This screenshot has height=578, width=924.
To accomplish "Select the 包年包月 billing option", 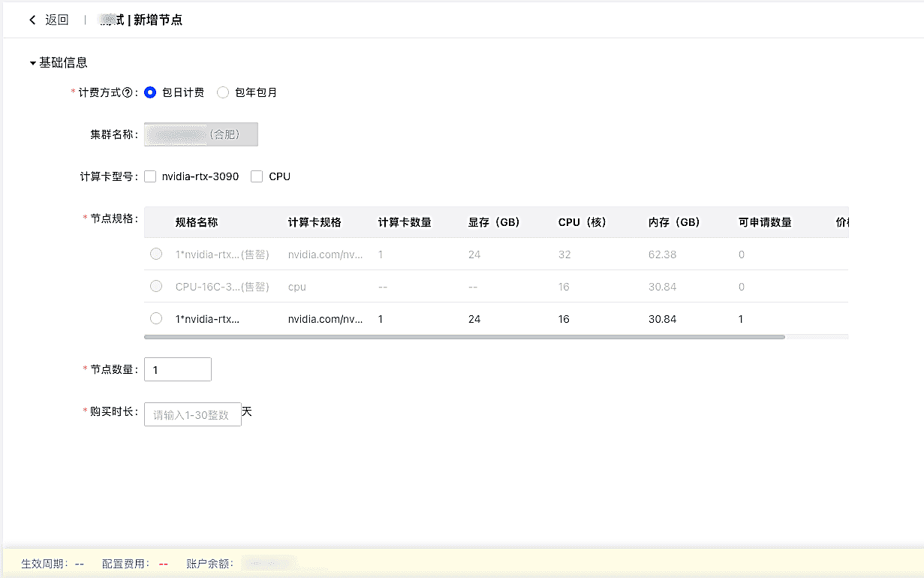I will pos(223,93).
